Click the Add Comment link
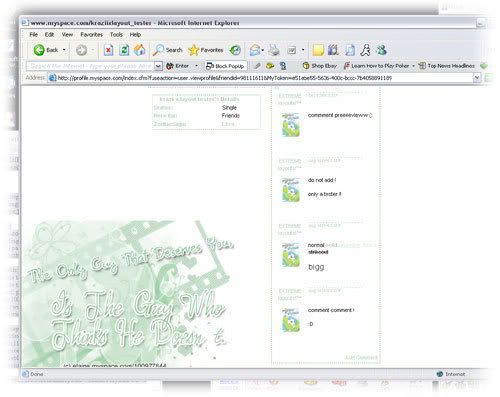 coord(361,358)
